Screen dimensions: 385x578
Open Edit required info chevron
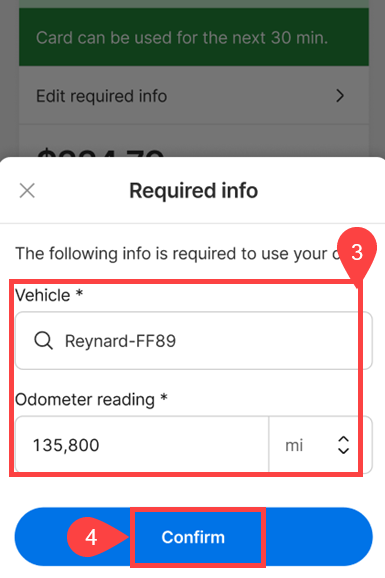coord(340,96)
